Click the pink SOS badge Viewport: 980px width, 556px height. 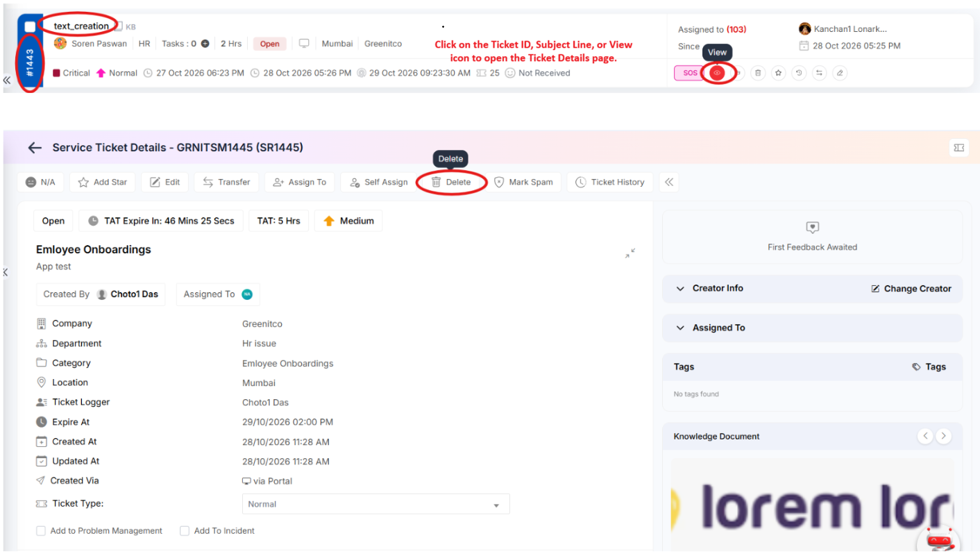(x=689, y=73)
